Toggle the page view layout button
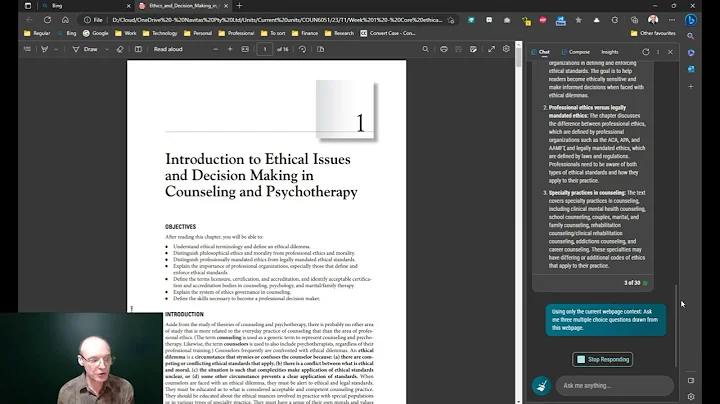Screen dimensions: 720x404 coord(138,49)
